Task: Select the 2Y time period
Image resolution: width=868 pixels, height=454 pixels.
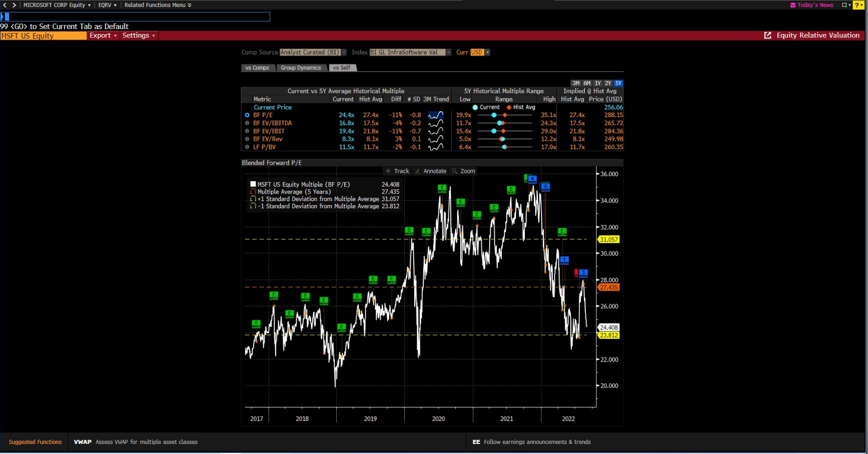Action: [x=608, y=84]
